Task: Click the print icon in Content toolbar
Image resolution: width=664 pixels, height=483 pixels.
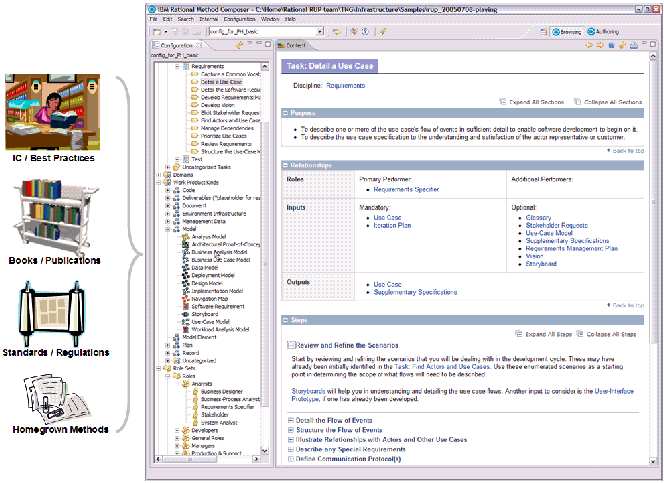Action: pyautogui.click(x=634, y=45)
